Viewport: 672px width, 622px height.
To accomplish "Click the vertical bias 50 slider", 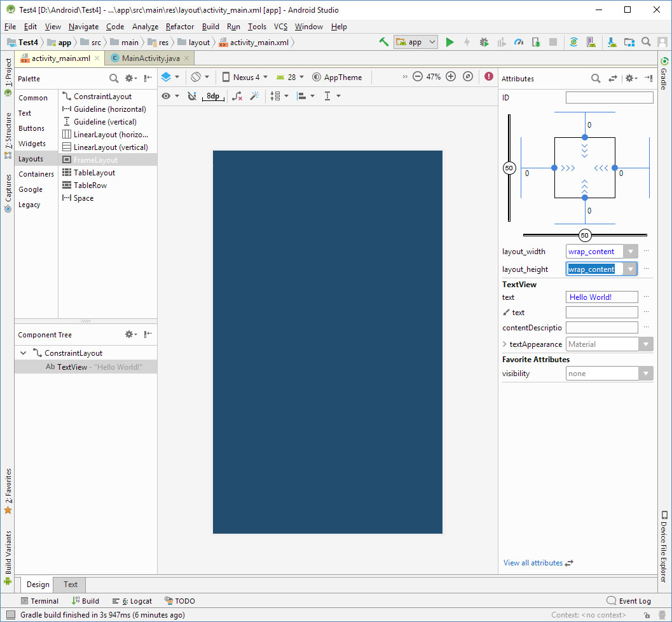I will click(509, 168).
